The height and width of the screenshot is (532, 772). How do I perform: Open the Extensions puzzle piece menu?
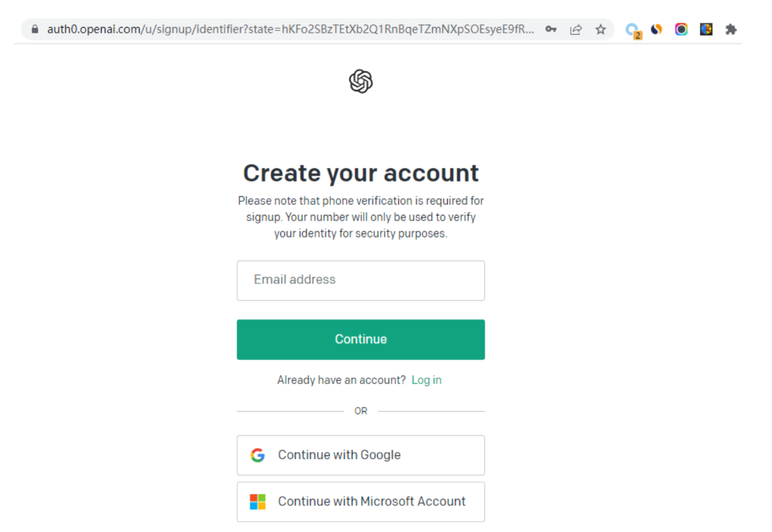pyautogui.click(x=731, y=29)
